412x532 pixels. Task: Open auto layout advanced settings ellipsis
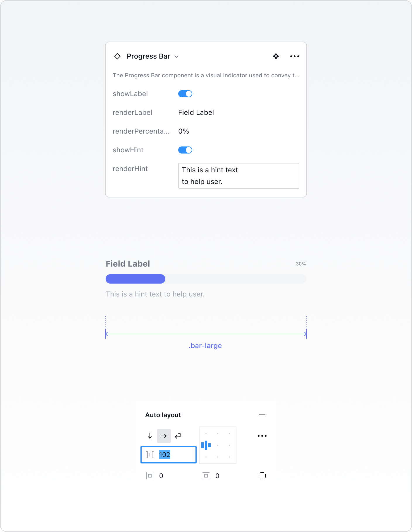262,436
